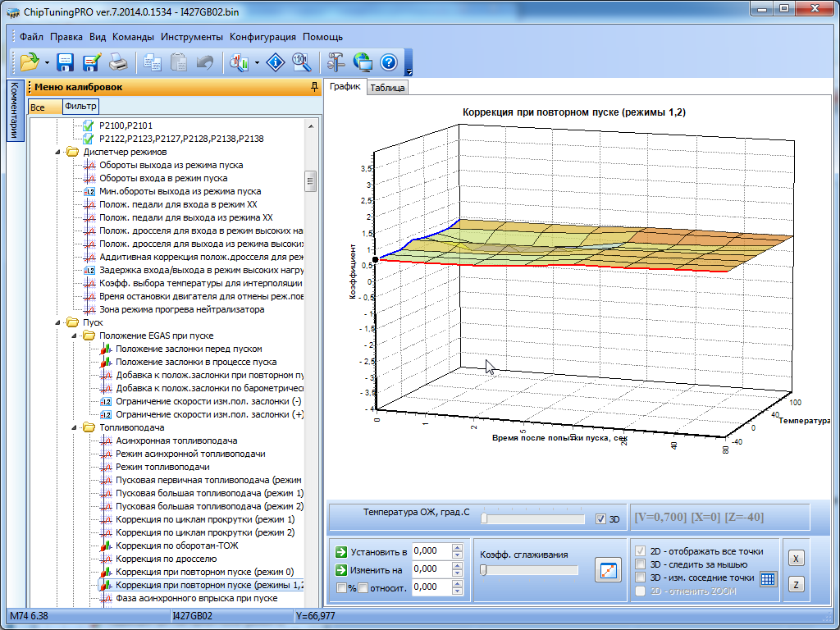Open the binary search magnifier tool
Screen dimensions: 840x630
(x=301, y=62)
